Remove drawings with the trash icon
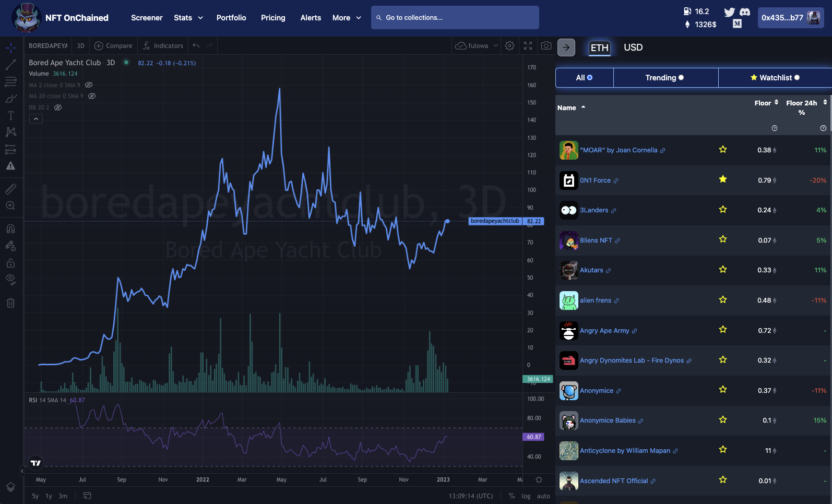 (x=11, y=303)
